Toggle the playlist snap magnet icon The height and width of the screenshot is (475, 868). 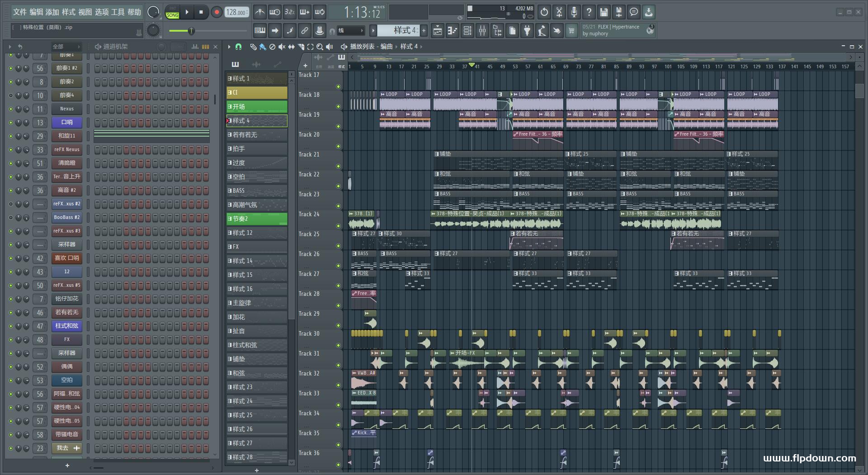click(238, 47)
